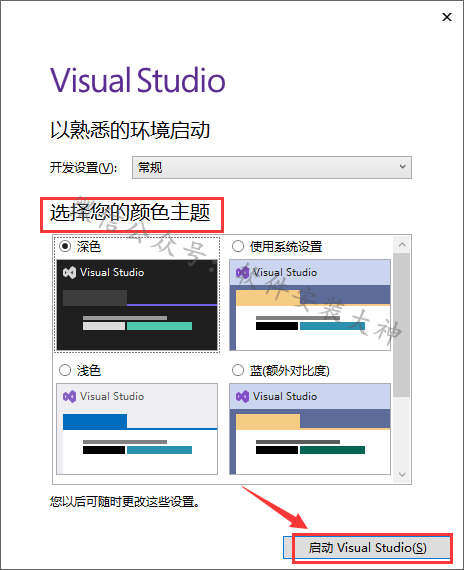Click the theme list scroll down arrow
Image resolution: width=464 pixels, height=570 pixels.
point(402,474)
